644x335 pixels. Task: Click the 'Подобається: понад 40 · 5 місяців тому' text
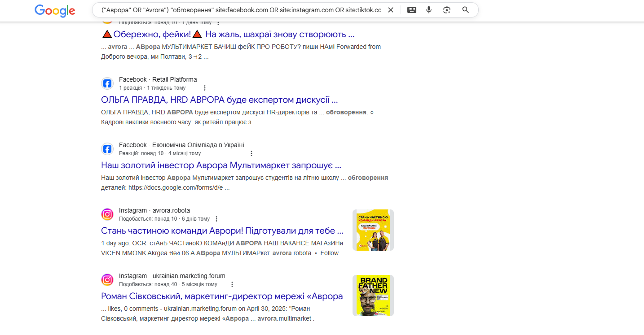point(168,284)
